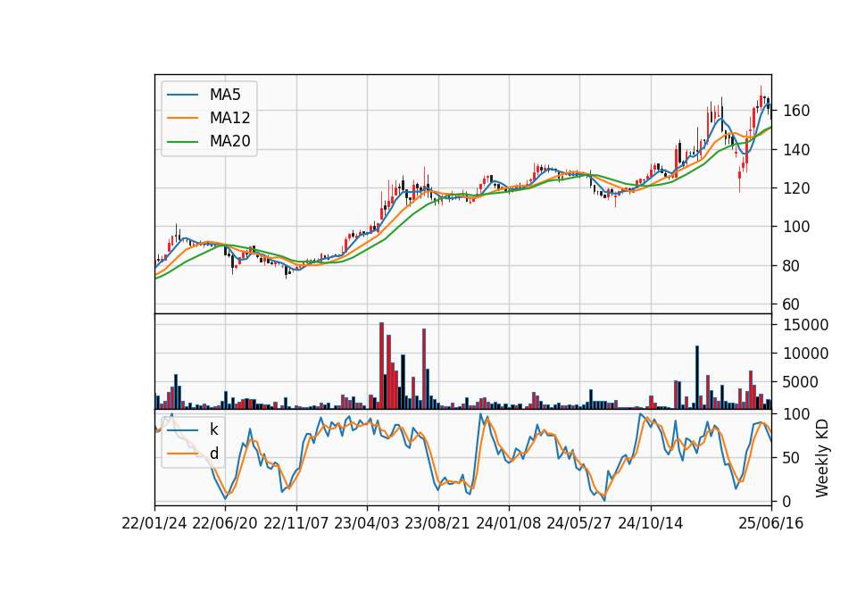Click the k legend label
The width and height of the screenshot is (857, 616).
pos(214,429)
